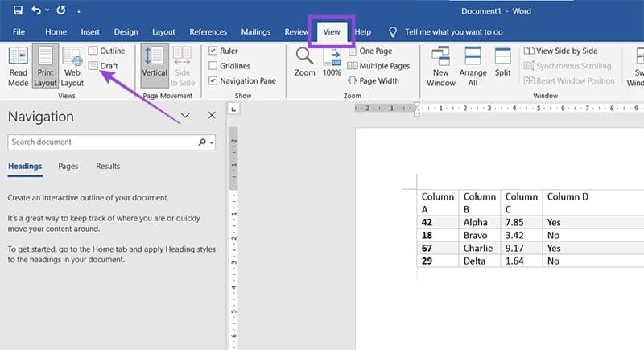
Task: Click the cell with value 67
Action: (x=438, y=249)
